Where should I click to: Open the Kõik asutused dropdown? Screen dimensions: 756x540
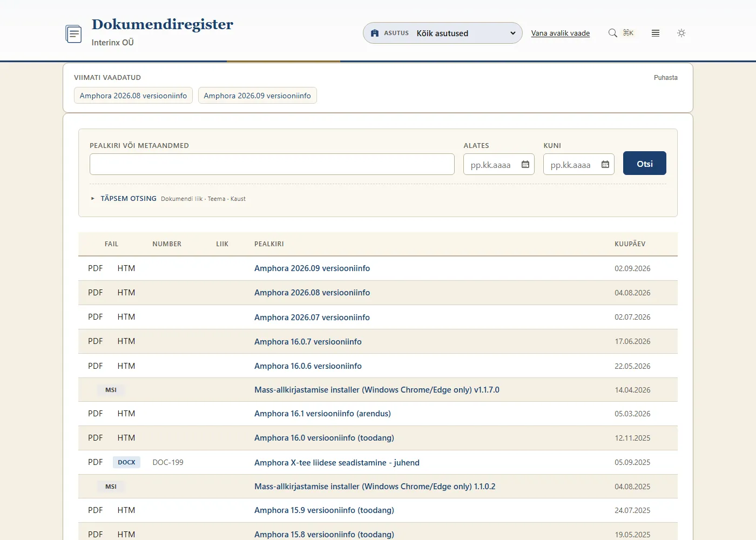click(x=443, y=33)
